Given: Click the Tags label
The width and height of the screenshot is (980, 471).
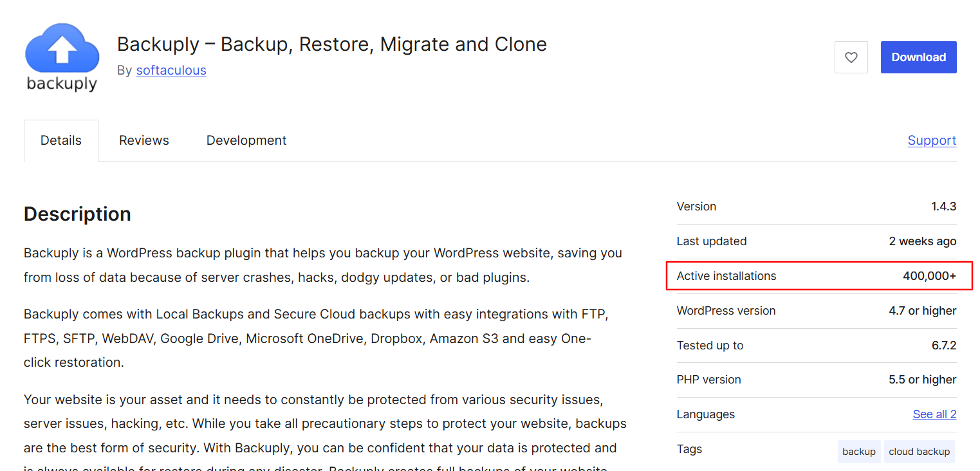Looking at the screenshot, I should (x=690, y=449).
